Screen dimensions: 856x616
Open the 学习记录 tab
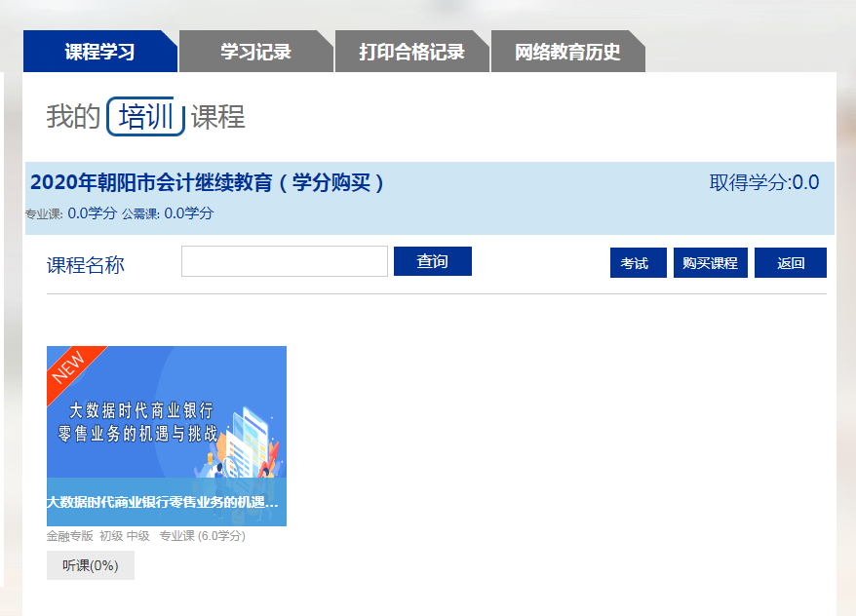[255, 53]
